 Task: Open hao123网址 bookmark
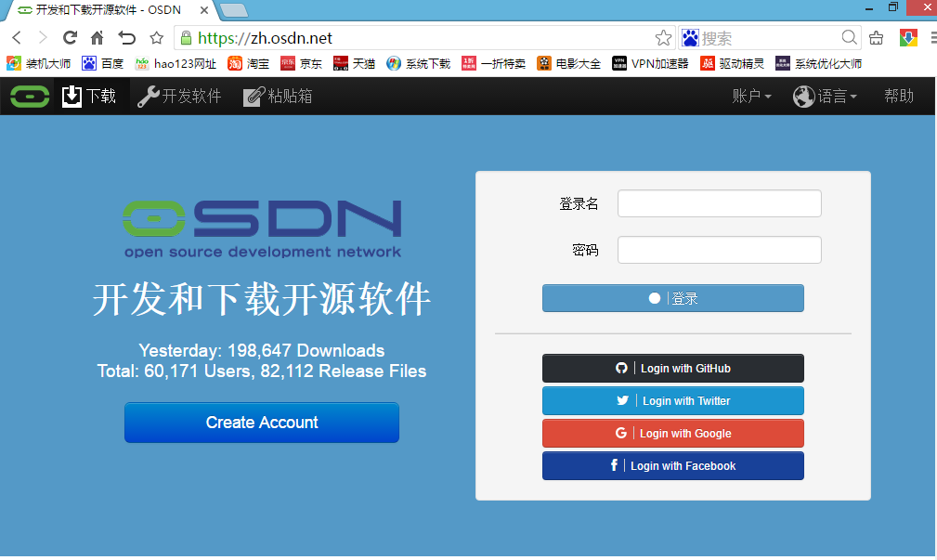coord(176,63)
